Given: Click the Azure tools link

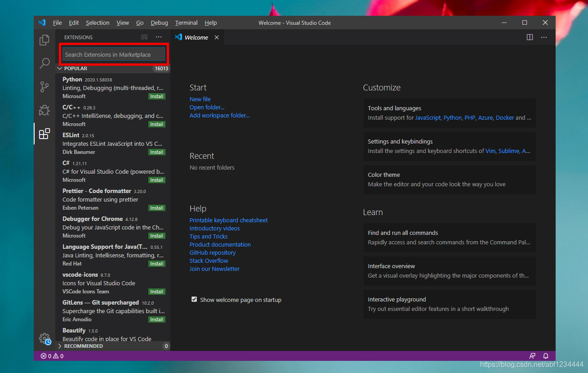Looking at the screenshot, I should (486, 117).
